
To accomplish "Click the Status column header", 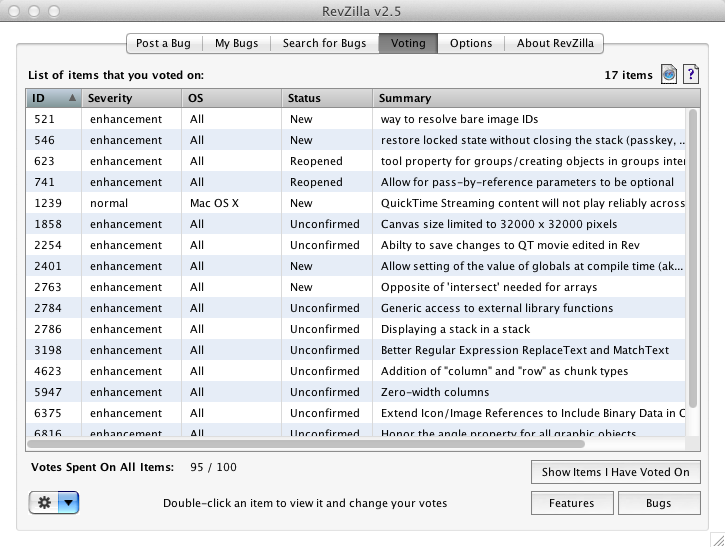I will click(327, 98).
